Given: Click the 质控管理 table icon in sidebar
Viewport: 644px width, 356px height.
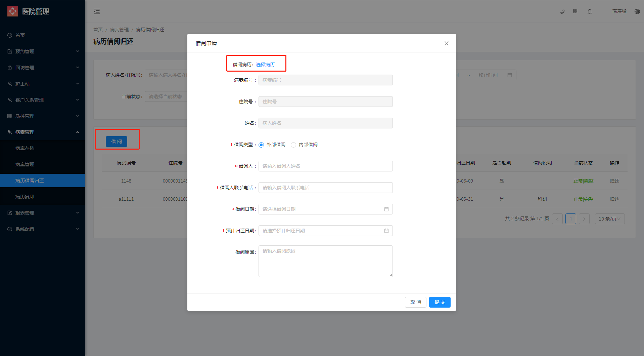Looking at the screenshot, I should 10,116.
